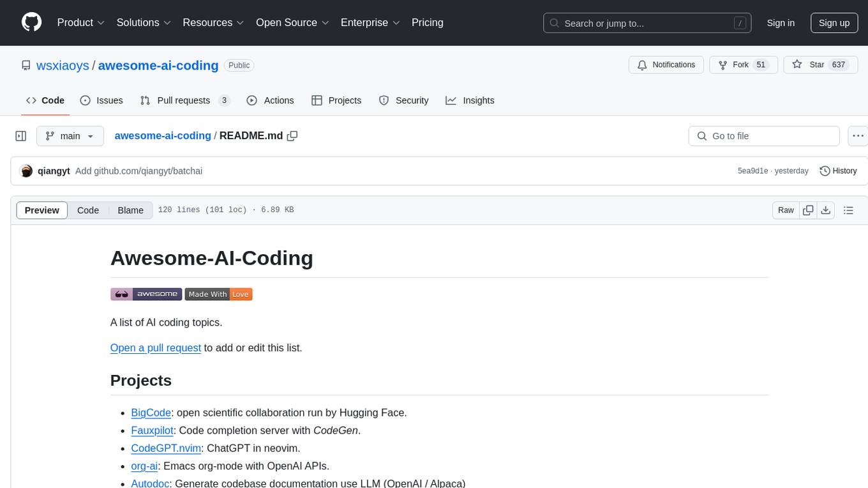Open the Raw file view

point(786,210)
